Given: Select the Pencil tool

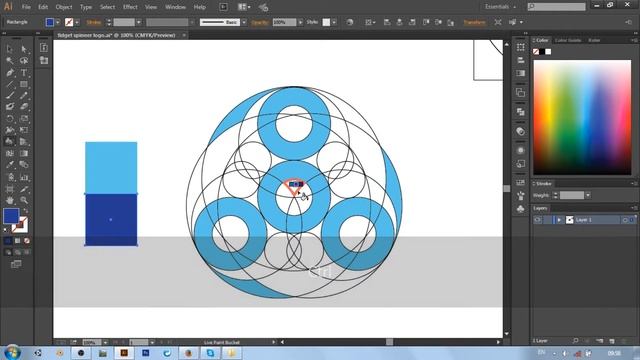Looking at the screenshot, I should (x=24, y=96).
